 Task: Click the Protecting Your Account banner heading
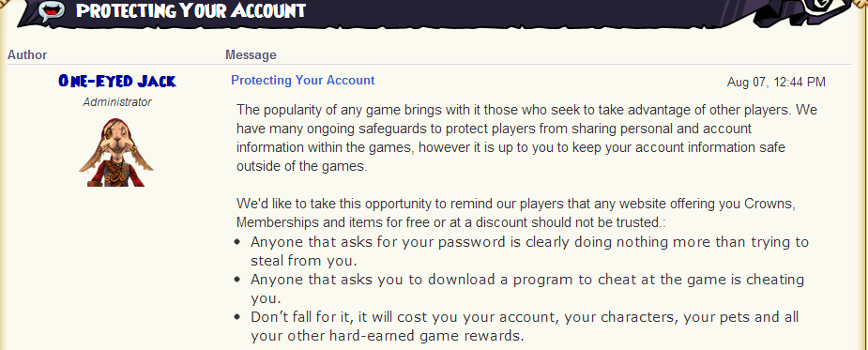coord(190,10)
